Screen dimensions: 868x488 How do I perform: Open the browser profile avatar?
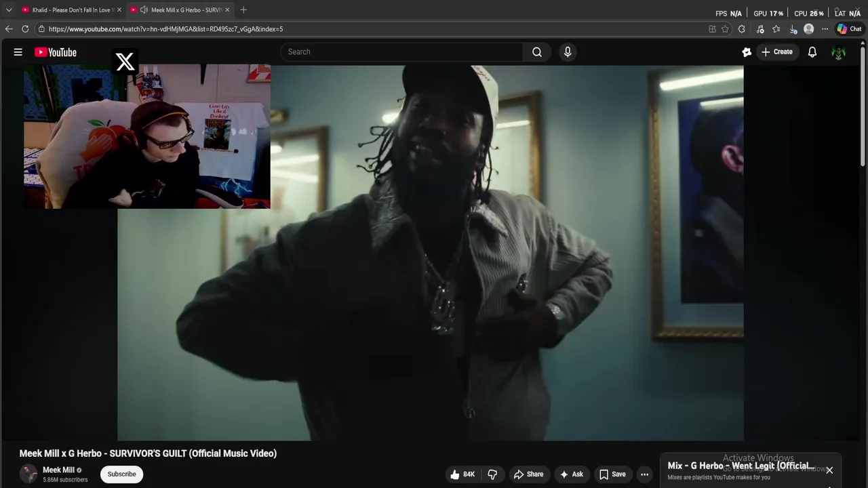809,29
